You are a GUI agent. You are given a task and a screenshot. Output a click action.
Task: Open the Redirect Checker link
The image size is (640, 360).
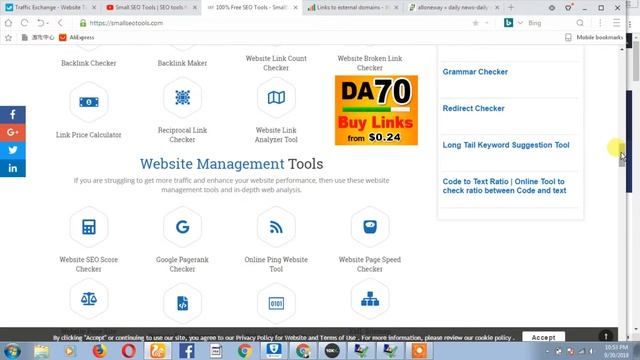(473, 109)
